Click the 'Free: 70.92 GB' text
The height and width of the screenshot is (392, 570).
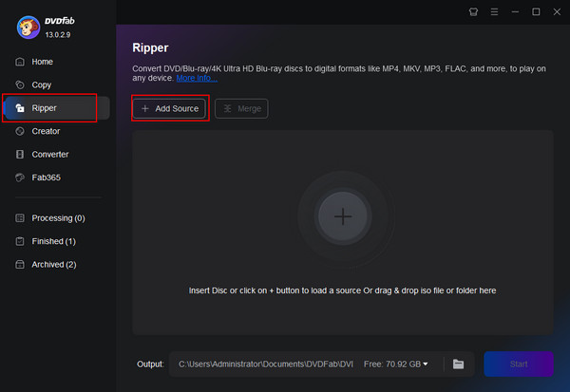(392, 364)
